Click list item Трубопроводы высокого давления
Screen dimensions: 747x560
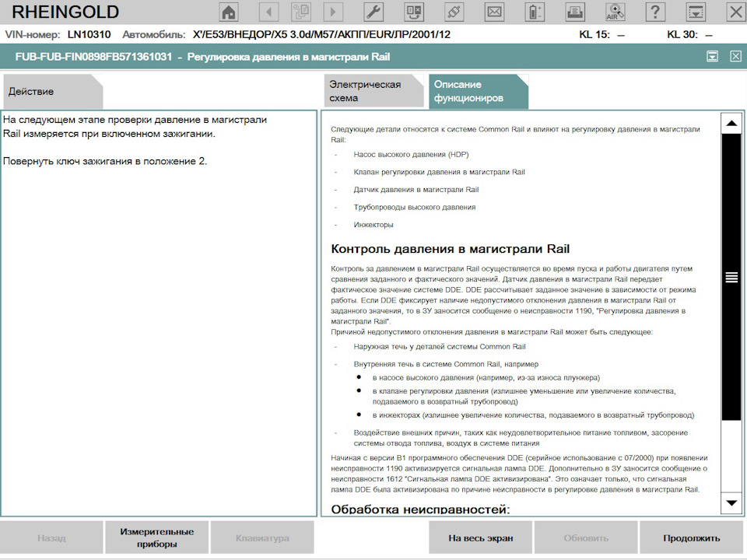pos(415,207)
